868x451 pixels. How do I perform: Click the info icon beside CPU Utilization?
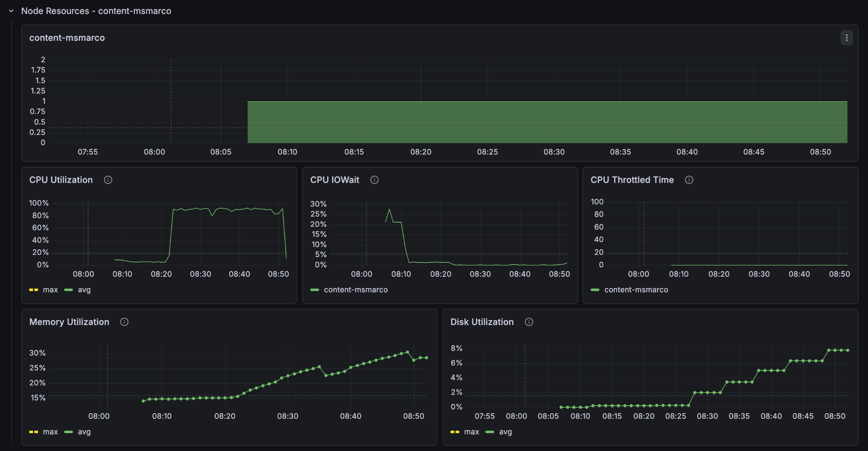pyautogui.click(x=108, y=180)
